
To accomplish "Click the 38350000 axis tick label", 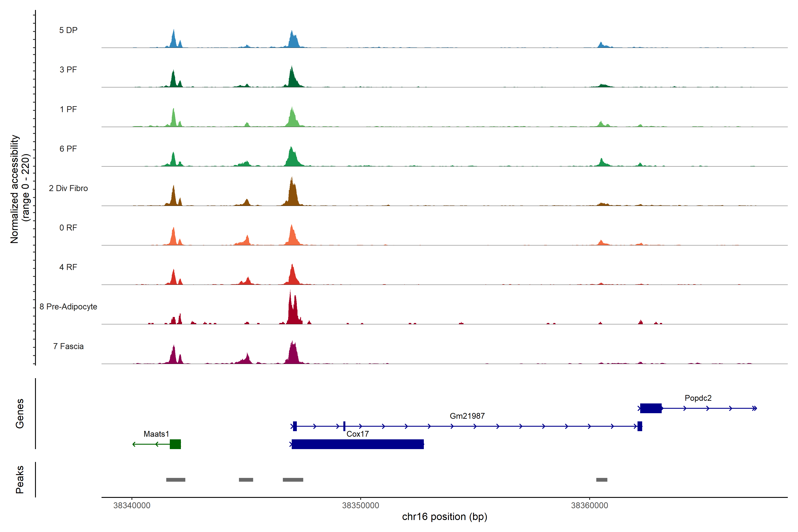I will 360,506.
